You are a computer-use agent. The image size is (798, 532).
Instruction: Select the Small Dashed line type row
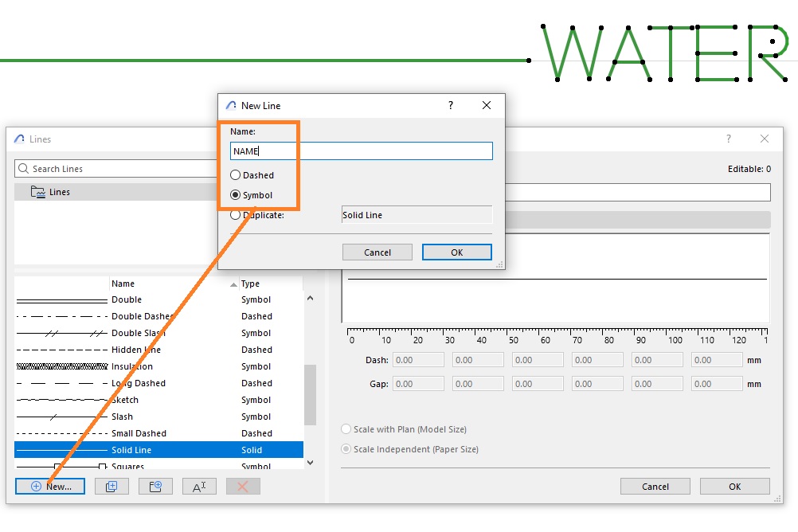[x=158, y=433]
